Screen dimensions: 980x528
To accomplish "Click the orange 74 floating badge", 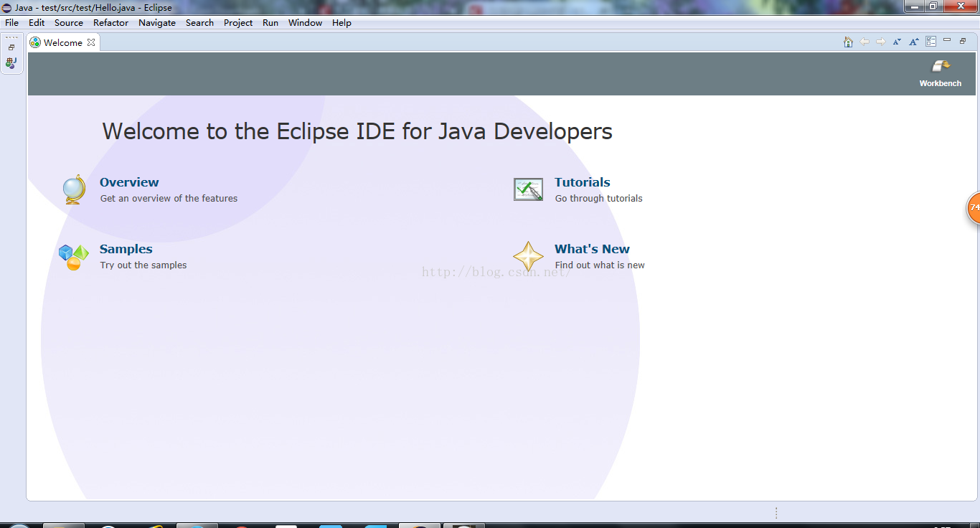I will click(974, 207).
